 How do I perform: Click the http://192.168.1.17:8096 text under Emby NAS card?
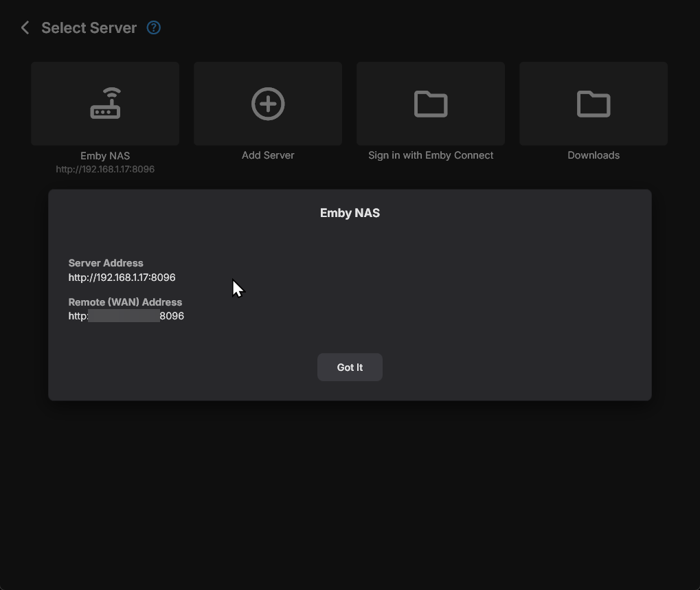click(105, 169)
